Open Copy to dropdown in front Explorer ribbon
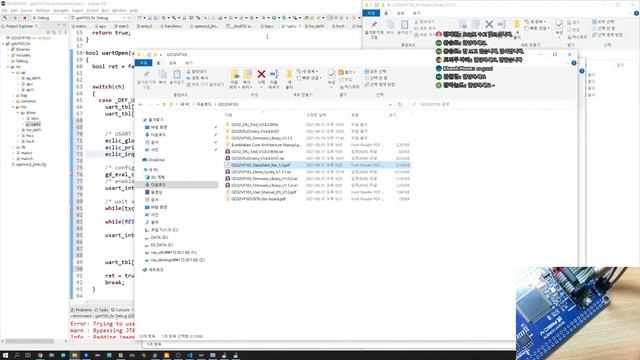Viewport: 640px width, 360px height. coord(247,79)
